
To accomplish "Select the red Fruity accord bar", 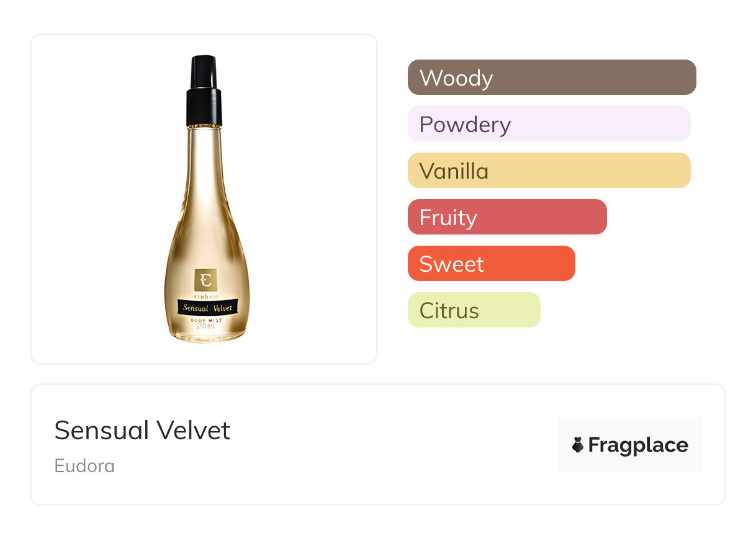I will pos(507,217).
